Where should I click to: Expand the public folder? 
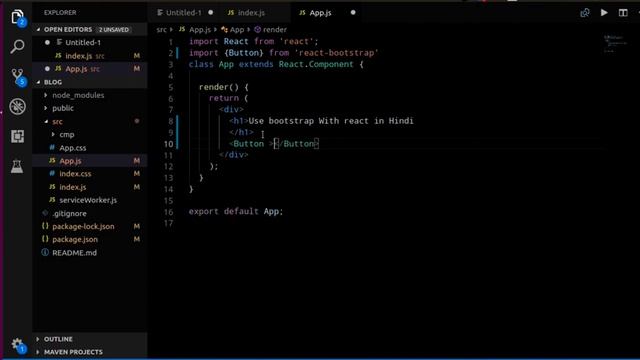point(45,108)
